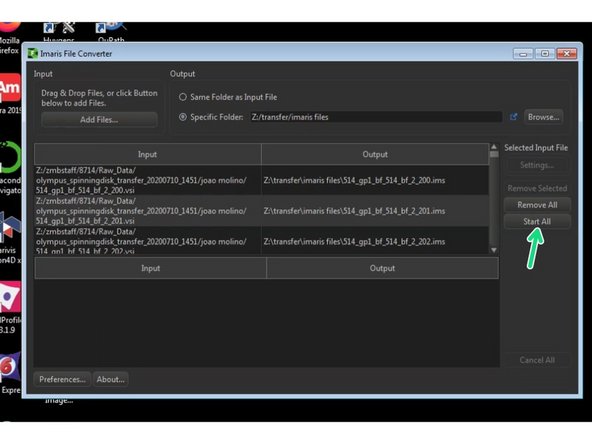Minimize the Imaris File Converter window
This screenshot has width=592, height=444.
point(523,54)
